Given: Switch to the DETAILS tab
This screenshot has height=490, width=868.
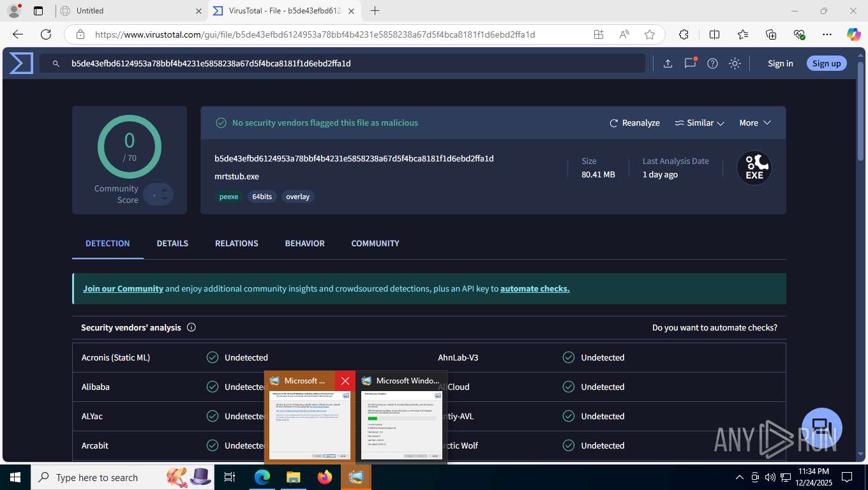Looking at the screenshot, I should pyautogui.click(x=172, y=243).
